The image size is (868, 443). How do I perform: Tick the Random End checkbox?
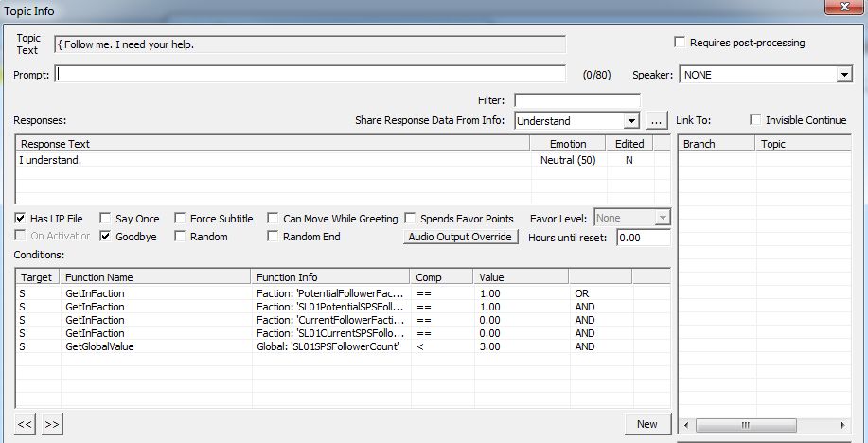coord(273,236)
